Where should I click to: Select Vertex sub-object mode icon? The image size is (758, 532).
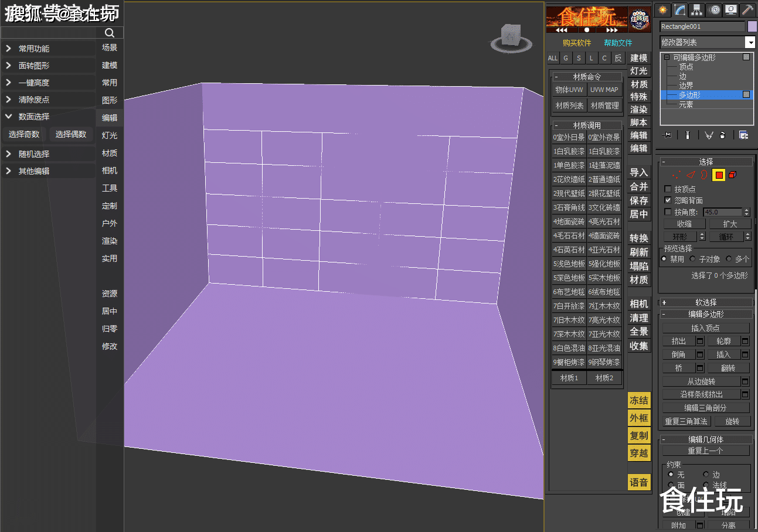pyautogui.click(x=677, y=175)
